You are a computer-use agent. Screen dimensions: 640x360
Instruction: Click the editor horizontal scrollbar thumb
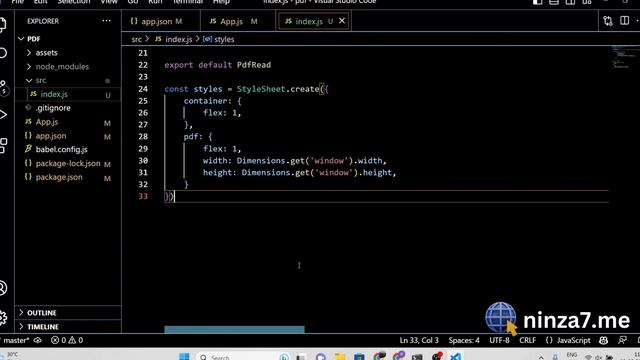(234, 329)
